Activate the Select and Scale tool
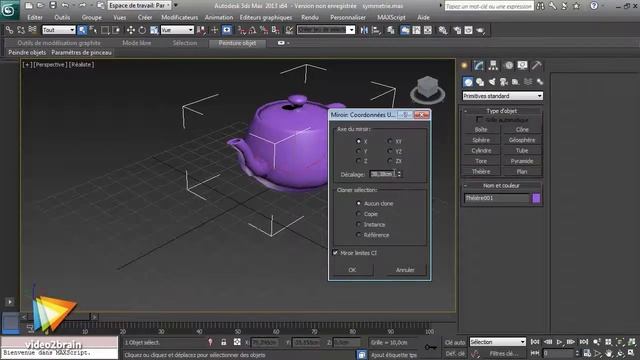The width and height of the screenshot is (640, 360). [x=154, y=30]
